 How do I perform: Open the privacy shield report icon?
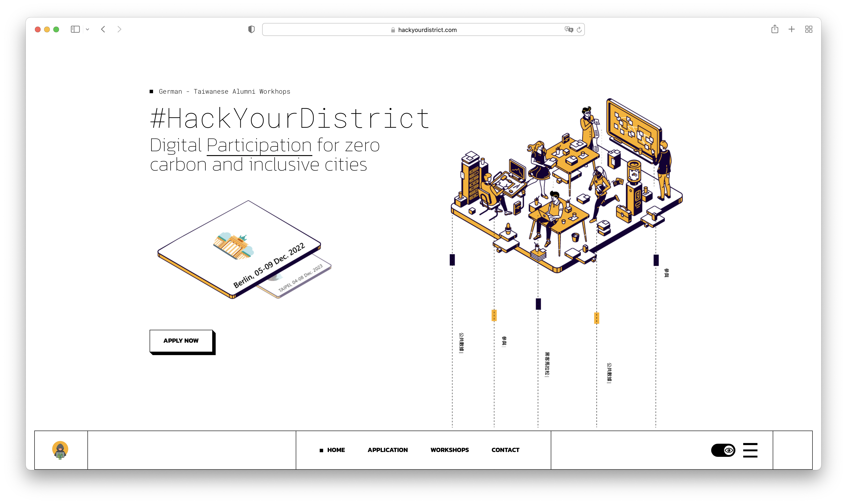click(x=251, y=29)
